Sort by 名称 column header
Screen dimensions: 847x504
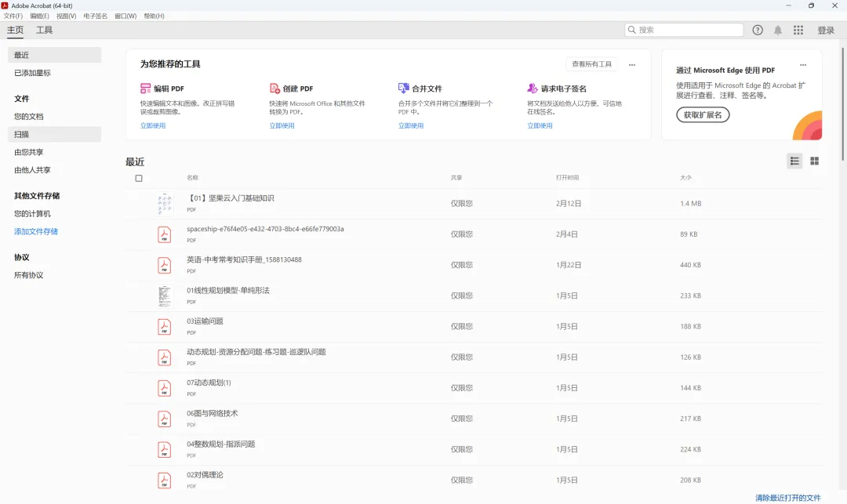point(193,177)
